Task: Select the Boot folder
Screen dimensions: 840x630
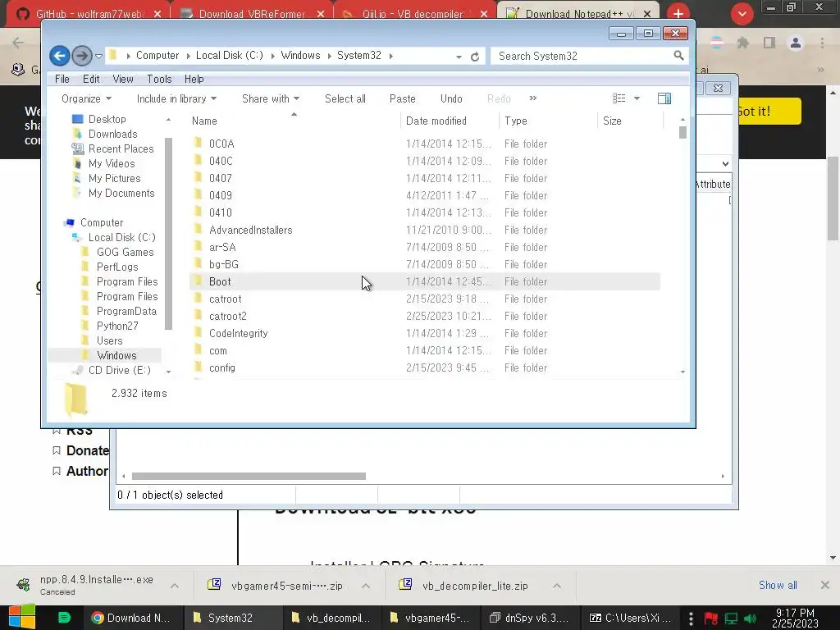Action: pyautogui.click(x=424, y=281)
